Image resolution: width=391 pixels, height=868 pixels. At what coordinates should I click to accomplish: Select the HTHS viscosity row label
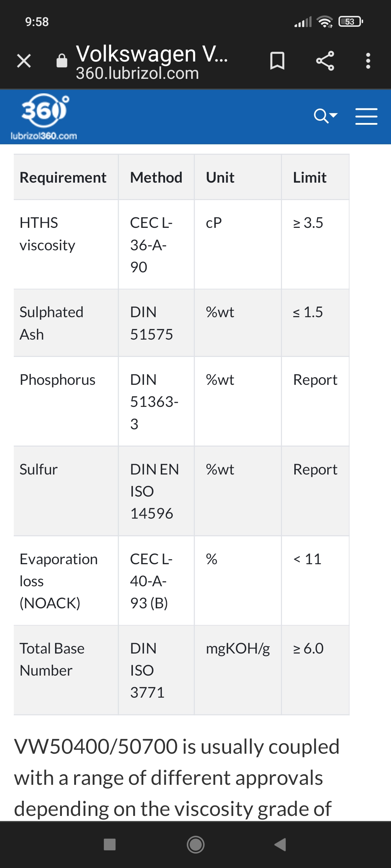(x=47, y=234)
